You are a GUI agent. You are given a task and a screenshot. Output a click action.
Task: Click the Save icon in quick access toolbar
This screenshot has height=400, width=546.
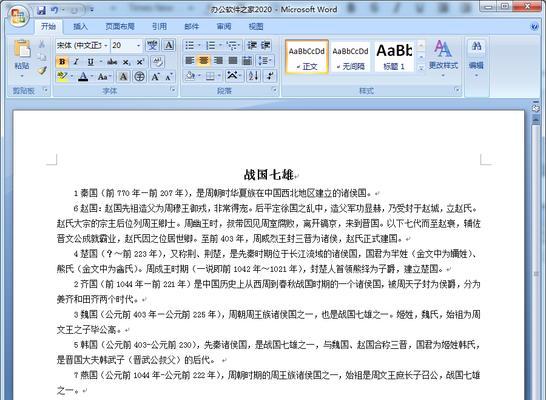(x=42, y=10)
